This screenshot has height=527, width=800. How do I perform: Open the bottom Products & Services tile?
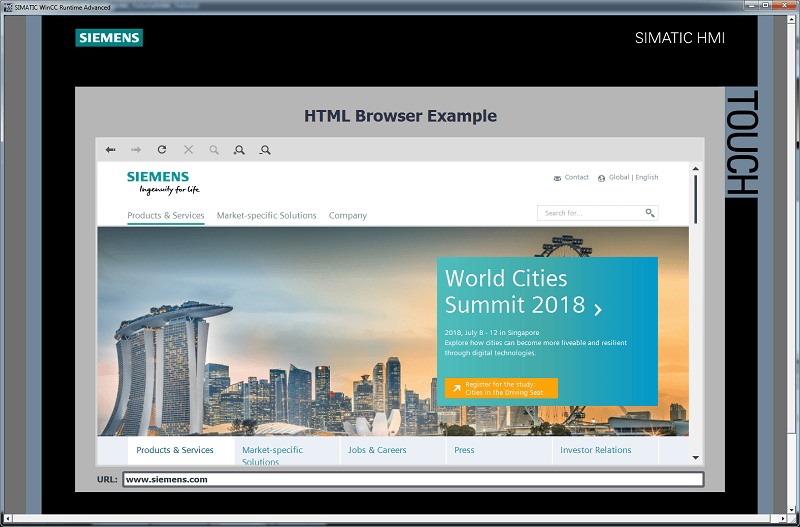181,450
